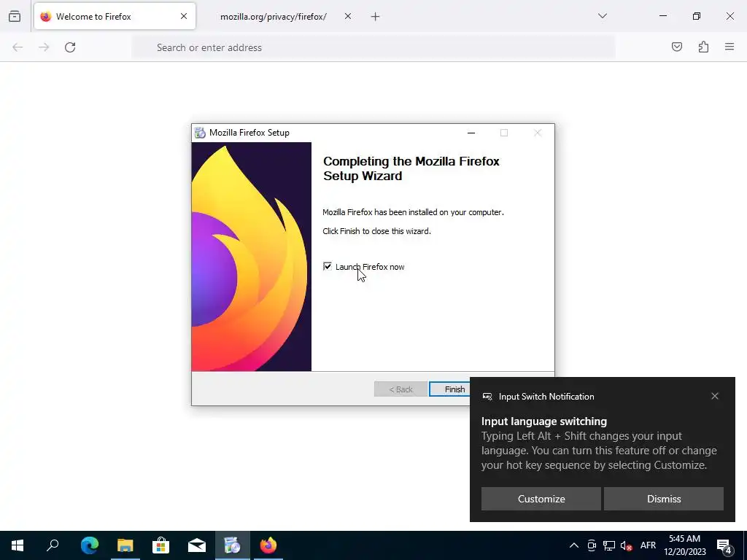The width and height of the screenshot is (747, 560).
Task: Show hidden system tray icons
Action: (574, 545)
